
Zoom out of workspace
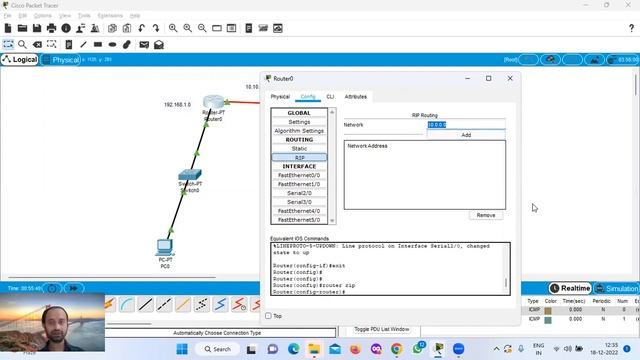coord(202,28)
